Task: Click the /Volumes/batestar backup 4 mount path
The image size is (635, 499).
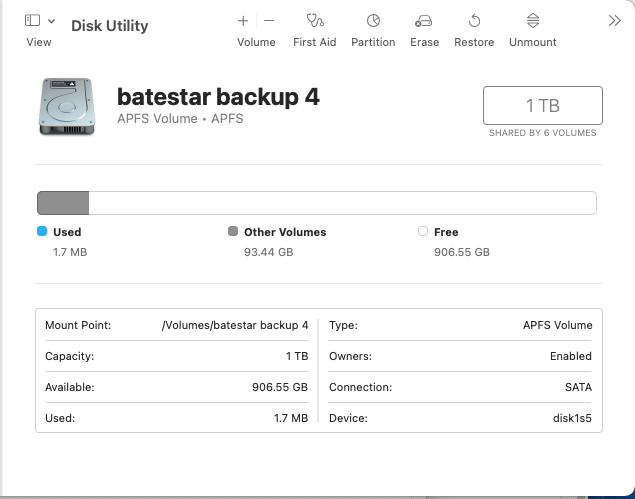Action: point(235,325)
